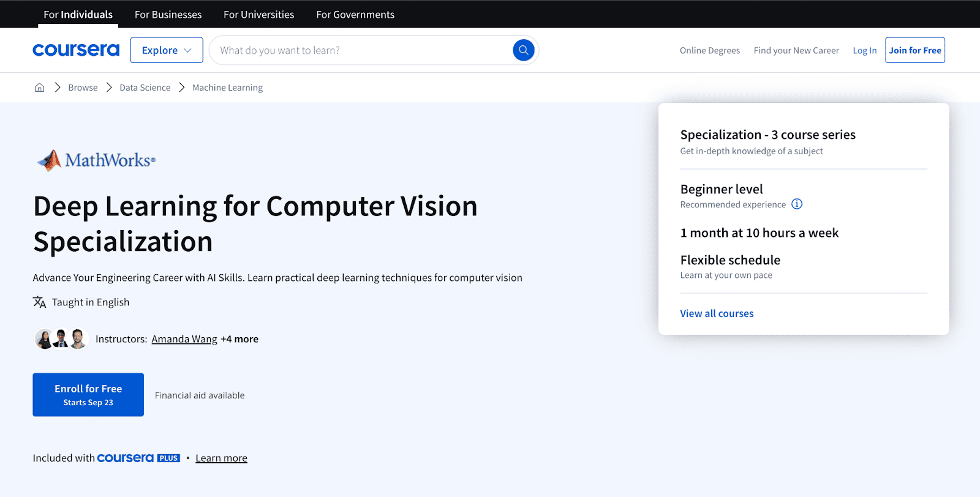The width and height of the screenshot is (980, 497).
Task: Open Online Degrees link
Action: [x=710, y=51]
